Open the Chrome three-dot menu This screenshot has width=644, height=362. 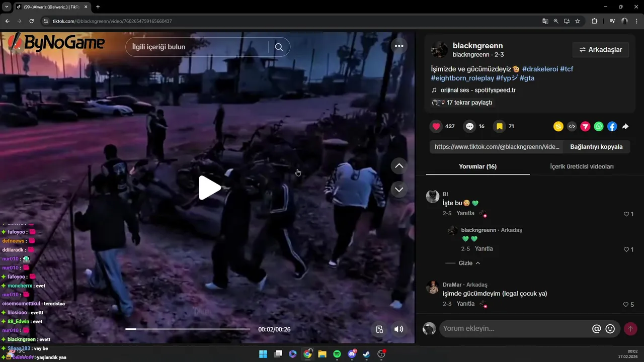click(636, 21)
